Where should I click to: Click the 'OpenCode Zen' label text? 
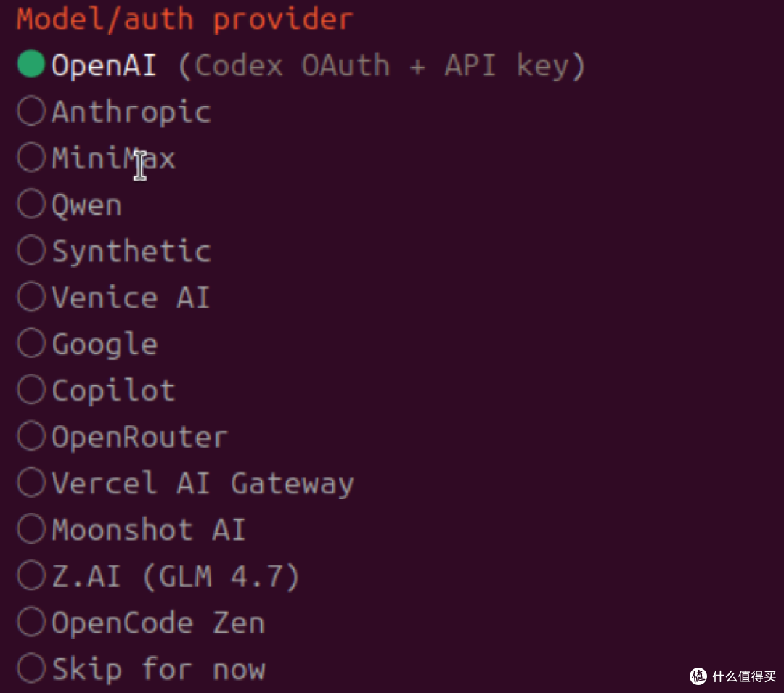(x=158, y=623)
